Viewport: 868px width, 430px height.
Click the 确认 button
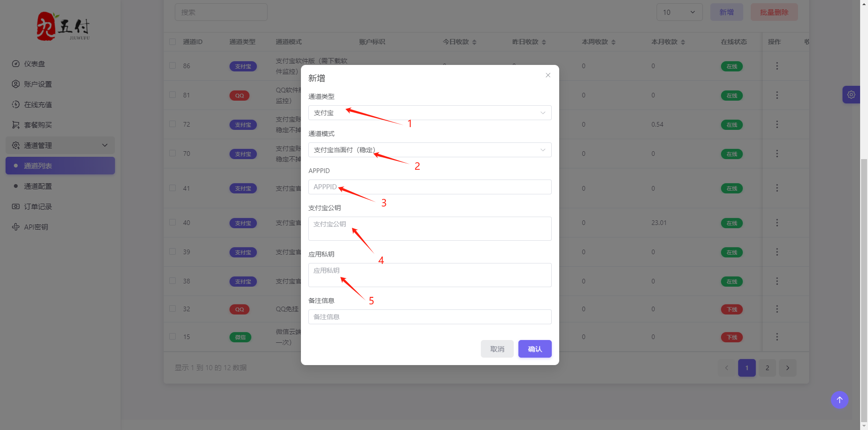point(535,349)
